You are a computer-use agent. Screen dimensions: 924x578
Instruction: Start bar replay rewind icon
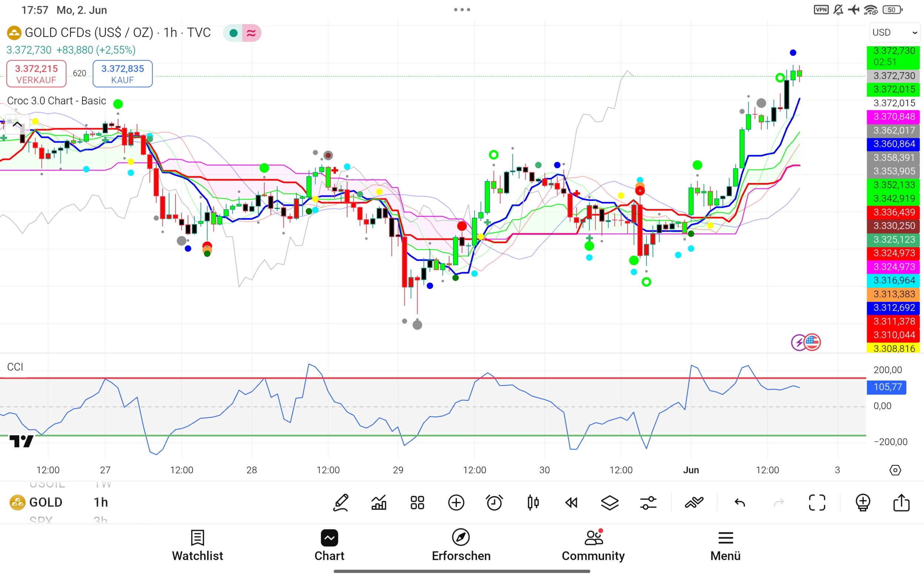pos(571,502)
